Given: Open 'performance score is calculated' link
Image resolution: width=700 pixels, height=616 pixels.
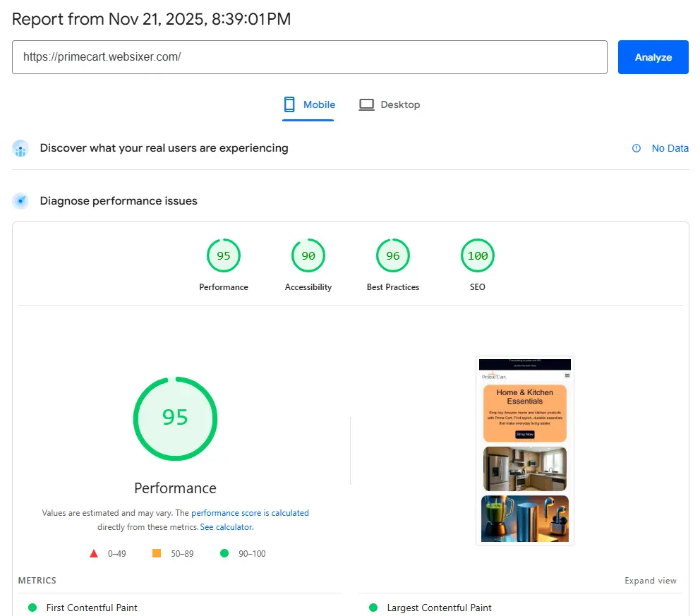Looking at the screenshot, I should (250, 513).
